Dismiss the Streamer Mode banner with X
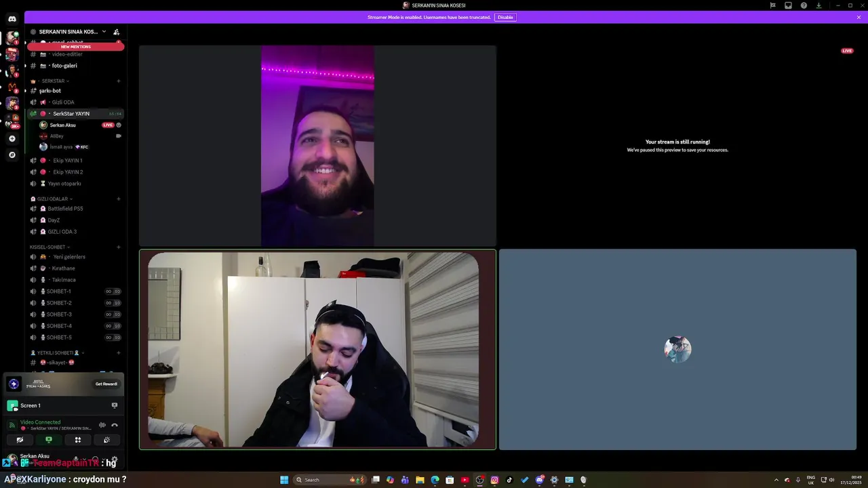868x488 pixels. [859, 17]
